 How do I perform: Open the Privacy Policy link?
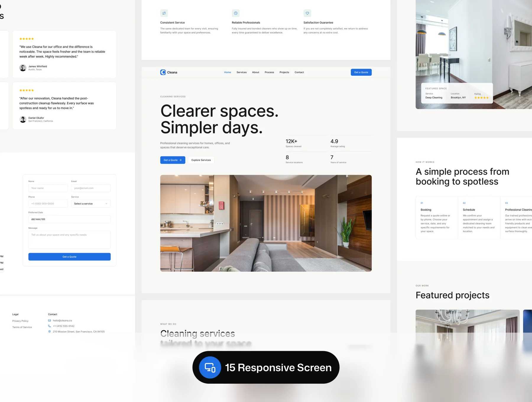pyautogui.click(x=20, y=321)
